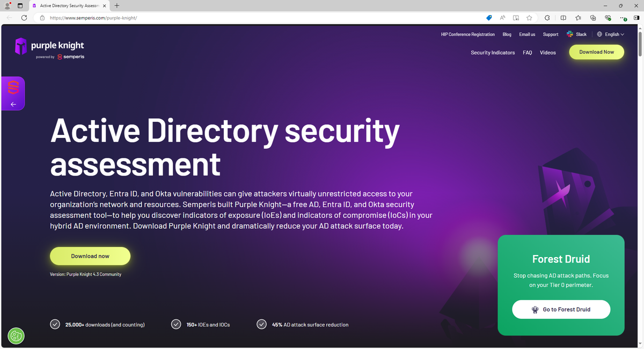This screenshot has width=644, height=349.
Task: Click the 150+ IOEs and IOCs text
Action: pos(208,325)
